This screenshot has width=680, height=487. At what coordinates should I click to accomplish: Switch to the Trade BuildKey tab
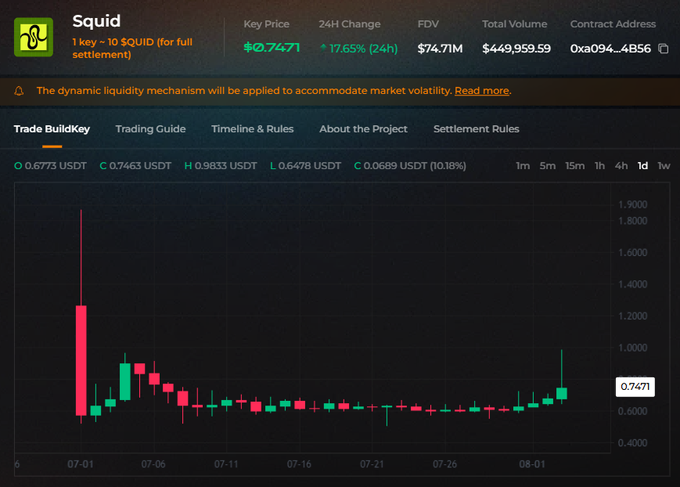(x=52, y=129)
